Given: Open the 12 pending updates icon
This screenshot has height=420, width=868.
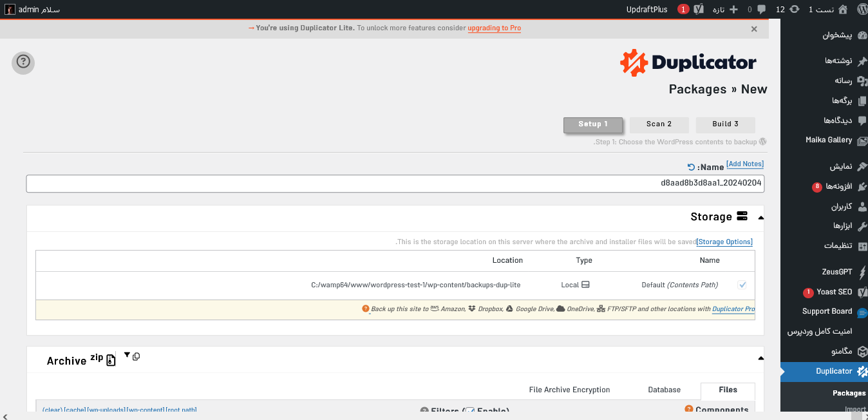Looking at the screenshot, I should (787, 9).
